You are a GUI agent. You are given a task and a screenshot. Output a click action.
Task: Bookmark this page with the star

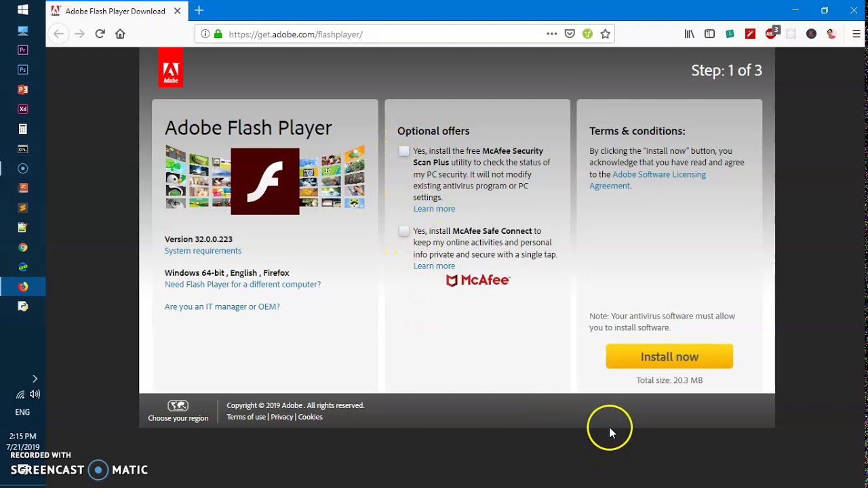[605, 34]
